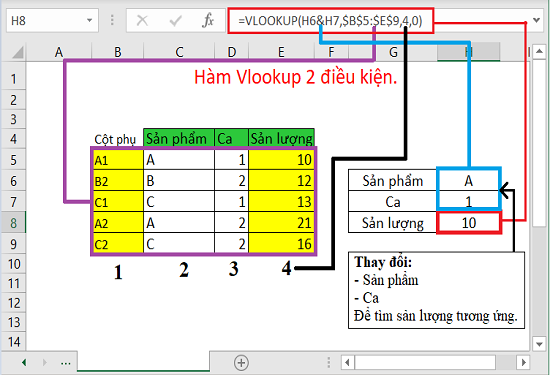The height and width of the screenshot is (375, 550).
Task: Click the previous sheet navigation arrow
Action: (24, 362)
